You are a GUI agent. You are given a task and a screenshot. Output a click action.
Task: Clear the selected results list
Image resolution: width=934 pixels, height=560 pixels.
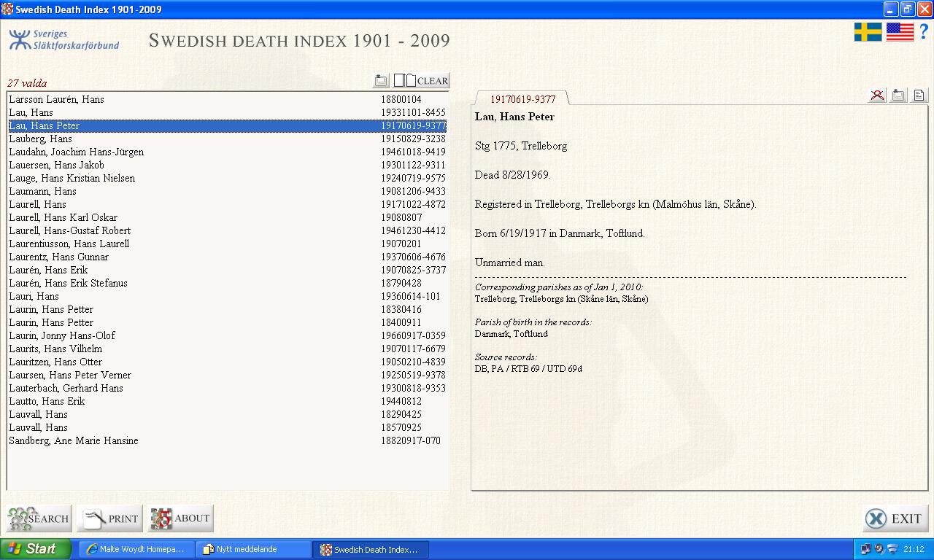[x=422, y=81]
